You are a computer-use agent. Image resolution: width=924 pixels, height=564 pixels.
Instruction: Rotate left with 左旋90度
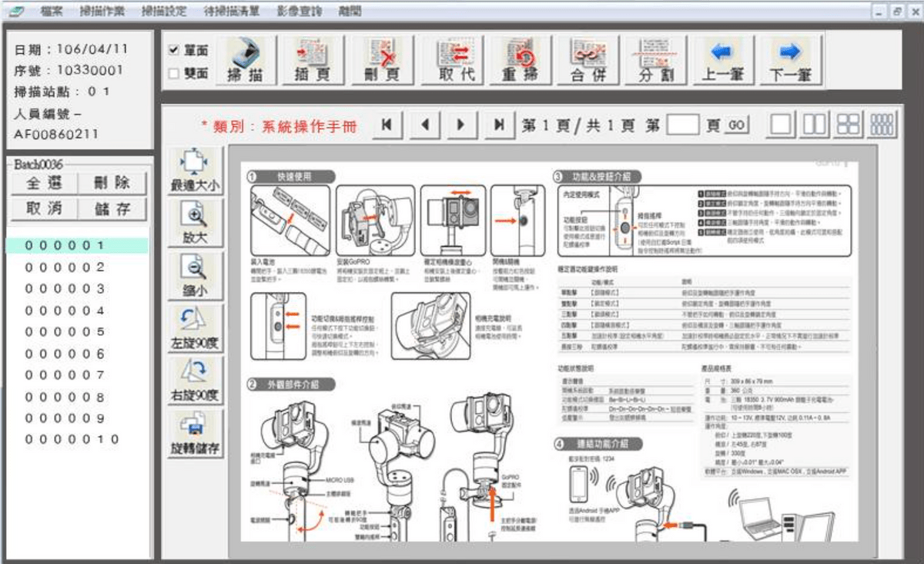tap(195, 329)
